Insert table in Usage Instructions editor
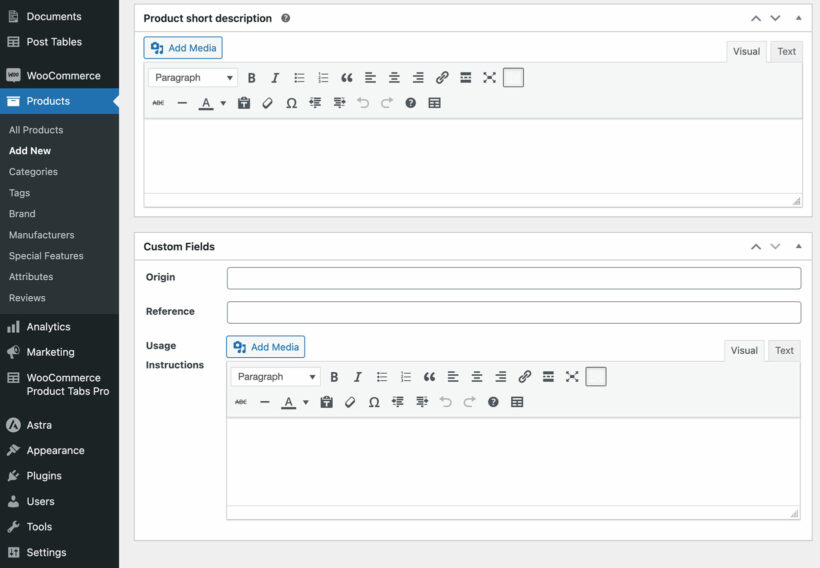Image resolution: width=820 pixels, height=568 pixels. tap(517, 402)
